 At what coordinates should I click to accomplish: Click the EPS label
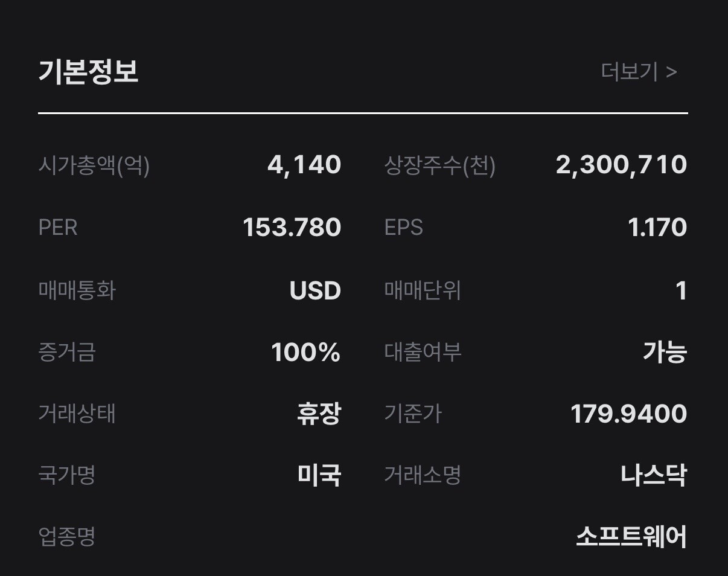coord(404,228)
